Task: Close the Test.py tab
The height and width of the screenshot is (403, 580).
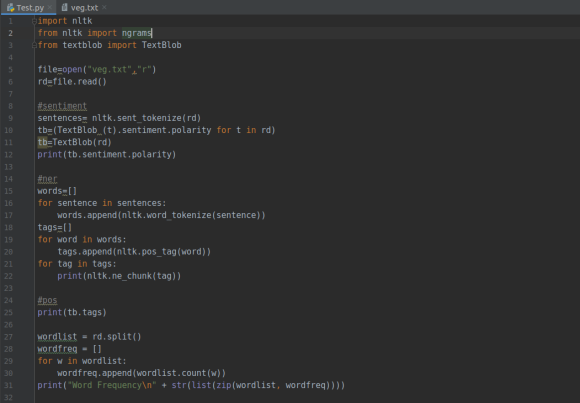Action: tap(50, 7)
